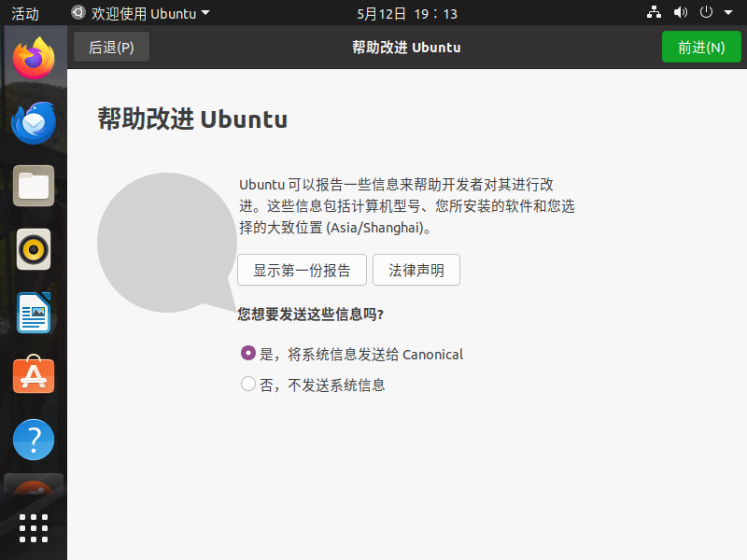Open the 欢迎使用 Ubuntu app menu
This screenshot has height=560, width=747.
pyautogui.click(x=141, y=13)
